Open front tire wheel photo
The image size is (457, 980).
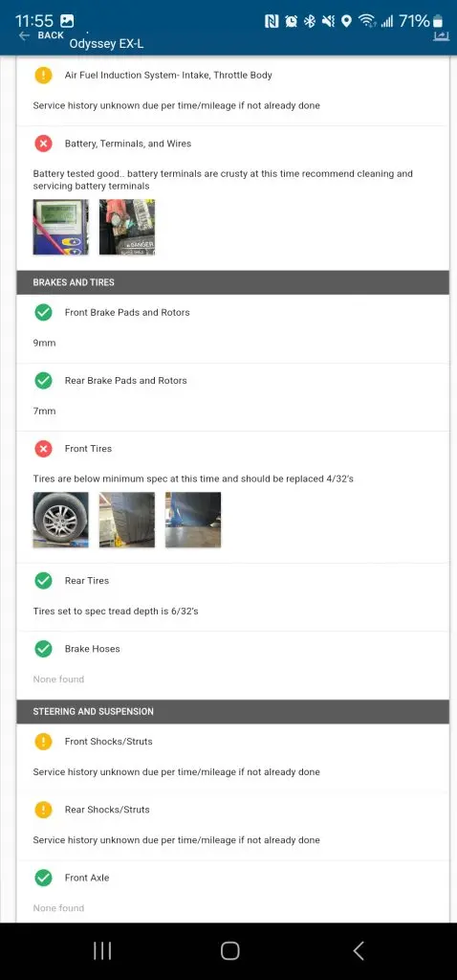tap(60, 520)
